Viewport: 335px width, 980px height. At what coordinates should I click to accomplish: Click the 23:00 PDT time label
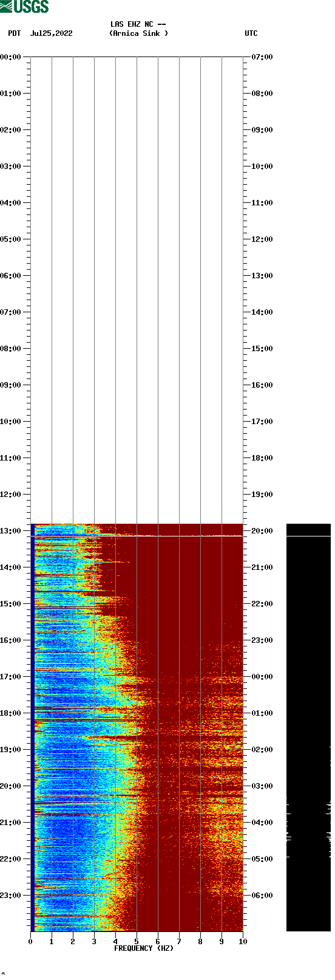tap(10, 896)
